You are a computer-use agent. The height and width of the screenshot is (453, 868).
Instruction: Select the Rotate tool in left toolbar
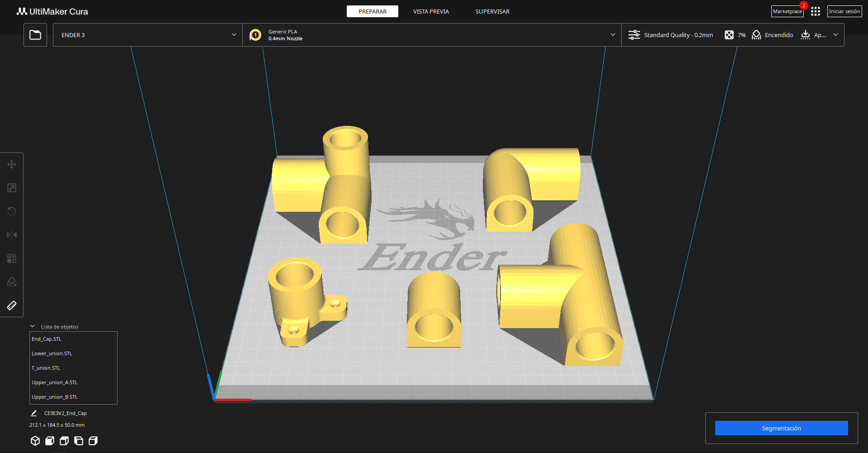12,211
